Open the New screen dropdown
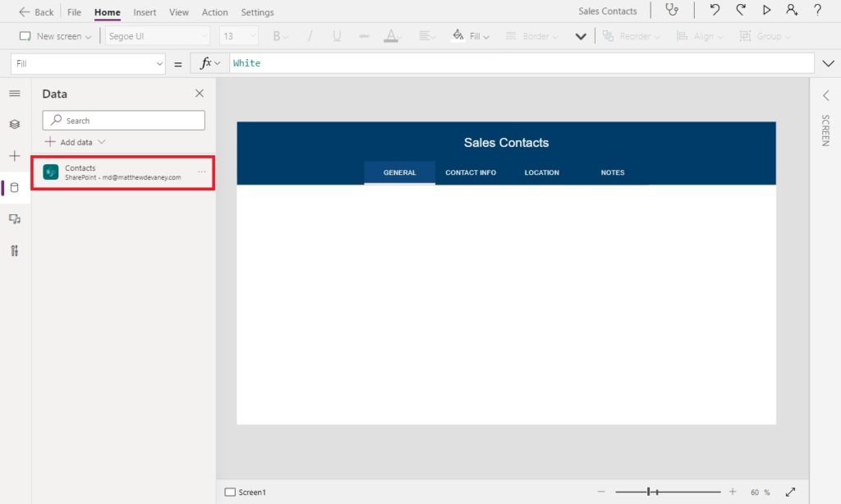The width and height of the screenshot is (841, 504). click(55, 36)
